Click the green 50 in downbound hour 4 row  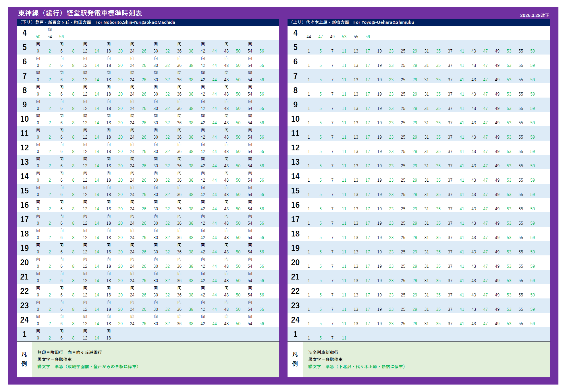(38, 37)
